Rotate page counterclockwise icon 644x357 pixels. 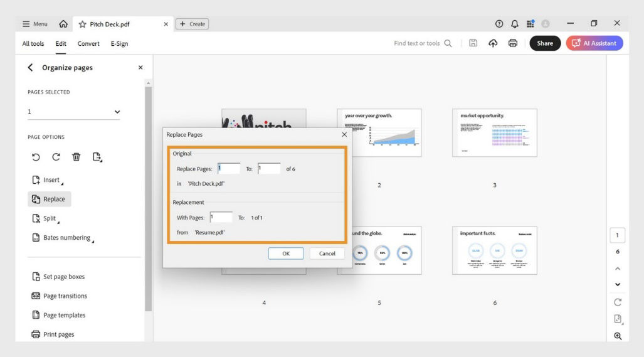(x=36, y=157)
